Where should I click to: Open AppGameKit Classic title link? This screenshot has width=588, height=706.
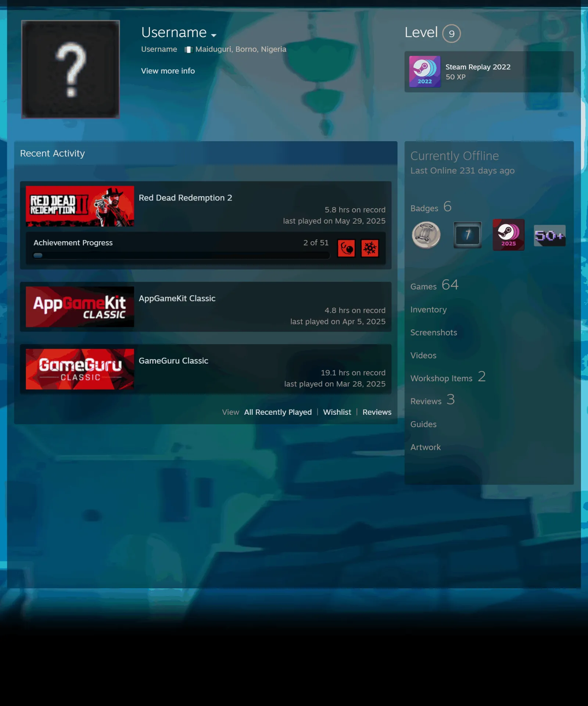click(177, 299)
